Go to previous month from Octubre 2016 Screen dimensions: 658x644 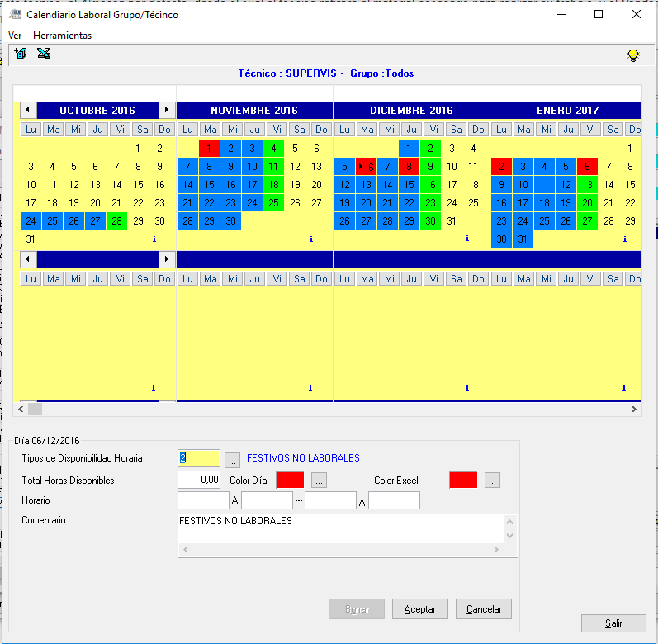(28, 110)
